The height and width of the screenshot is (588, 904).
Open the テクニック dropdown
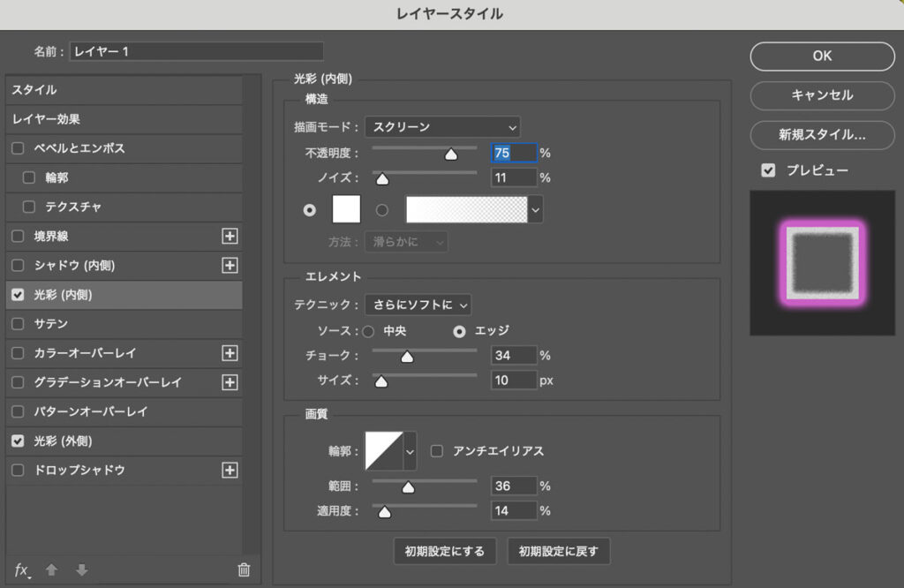tap(418, 304)
